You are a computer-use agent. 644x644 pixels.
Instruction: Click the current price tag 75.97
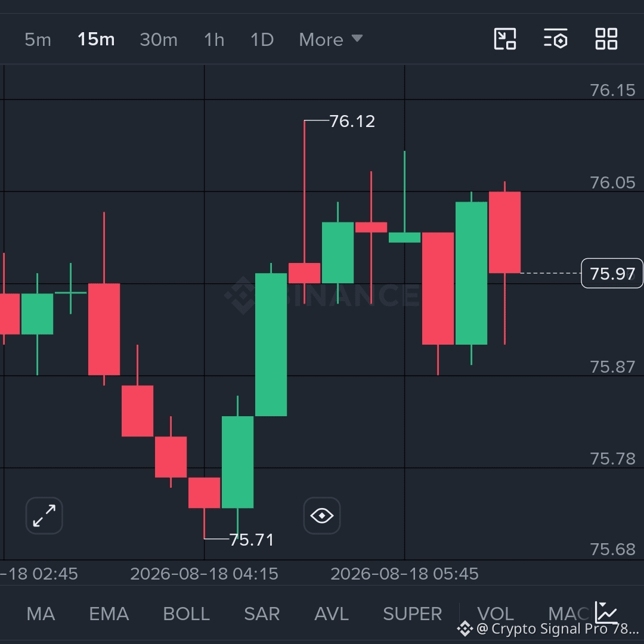click(612, 274)
